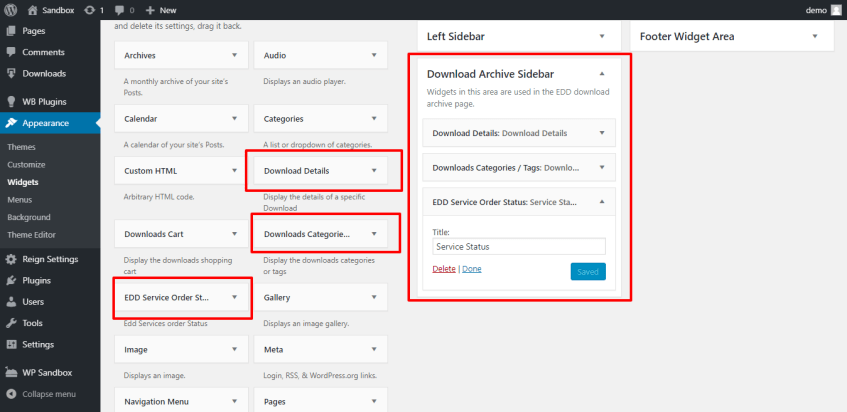Open Menus under Appearance
Screen dimensions: 847x412
coord(20,200)
